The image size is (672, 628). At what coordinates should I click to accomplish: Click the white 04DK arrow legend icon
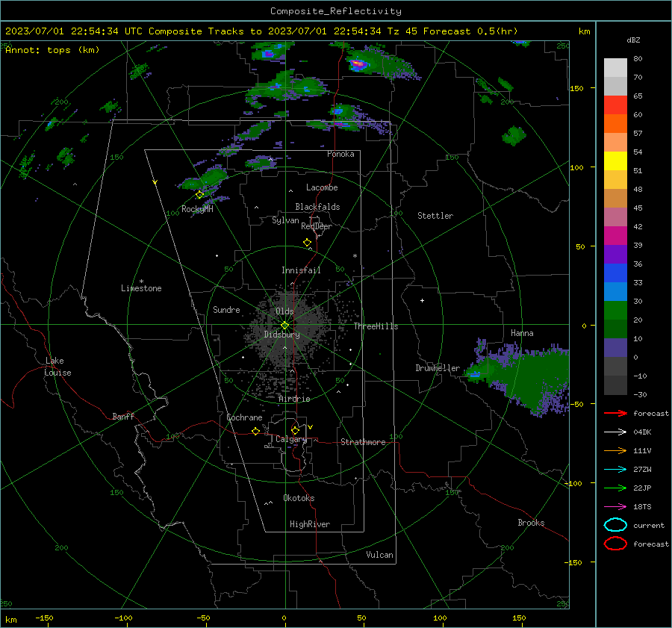[x=615, y=432]
